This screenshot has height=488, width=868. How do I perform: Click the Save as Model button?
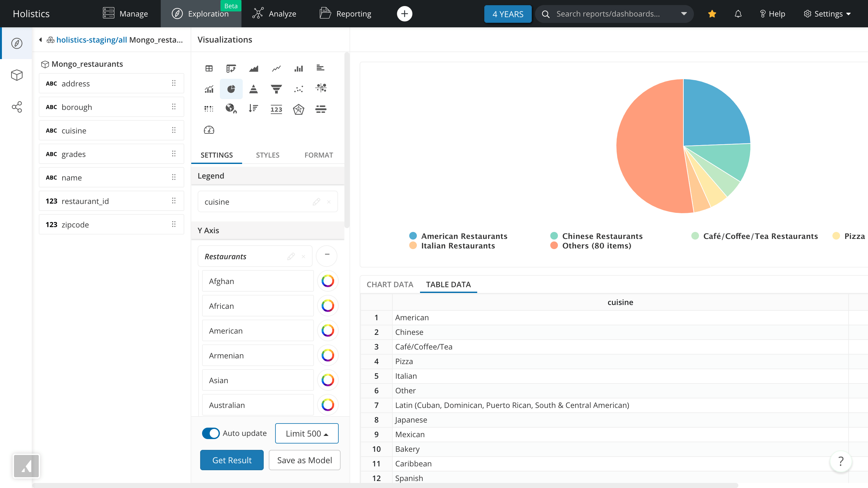click(x=304, y=460)
